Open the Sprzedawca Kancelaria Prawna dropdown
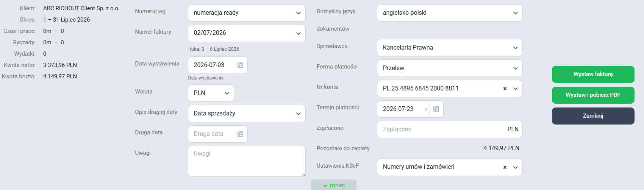 point(450,48)
